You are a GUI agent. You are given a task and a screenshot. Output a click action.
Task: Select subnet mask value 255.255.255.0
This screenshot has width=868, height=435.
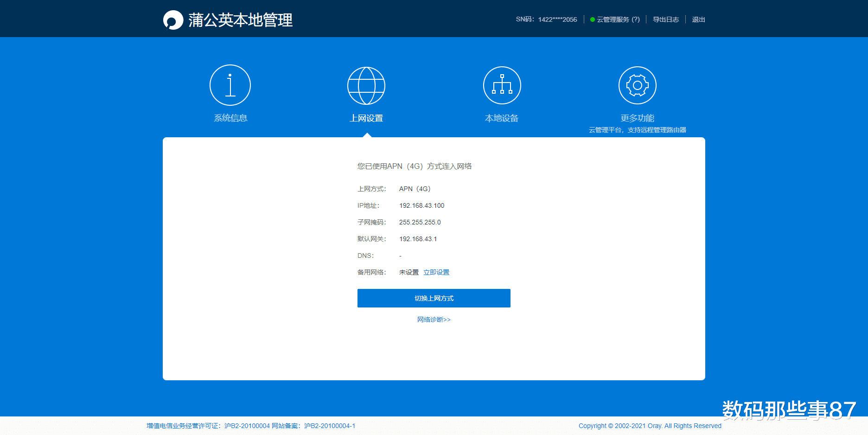click(x=420, y=222)
